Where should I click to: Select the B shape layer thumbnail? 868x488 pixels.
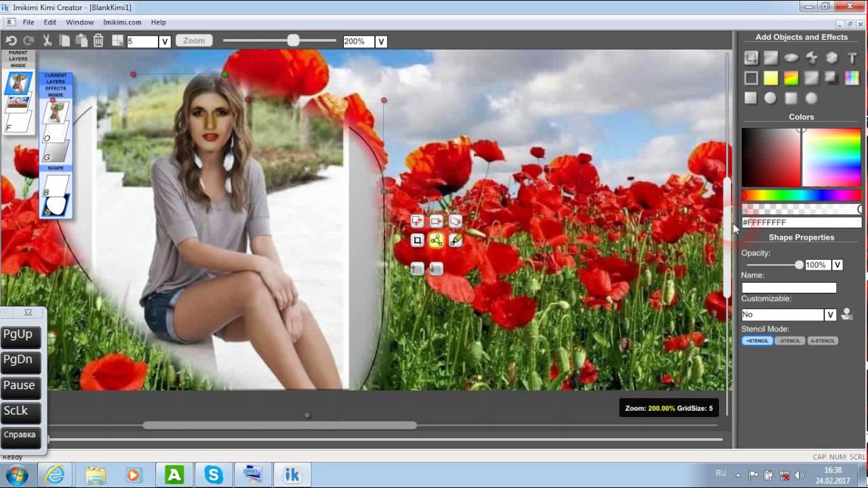(x=56, y=185)
